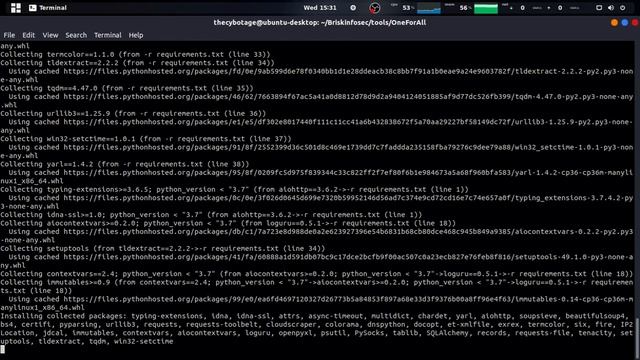This screenshot has width=640, height=360.
Task: Open the memory usage green graph
Action: 486,8
